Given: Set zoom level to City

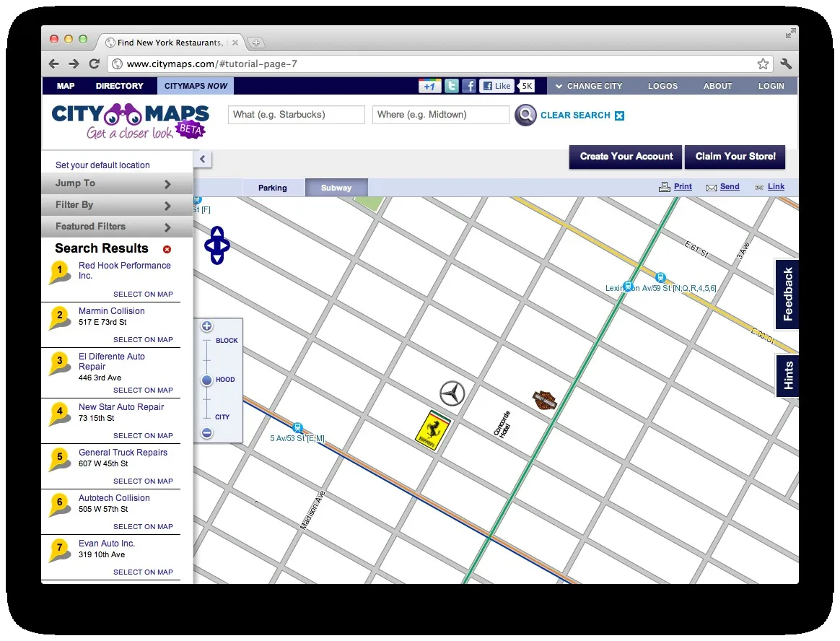Looking at the screenshot, I should tap(222, 417).
